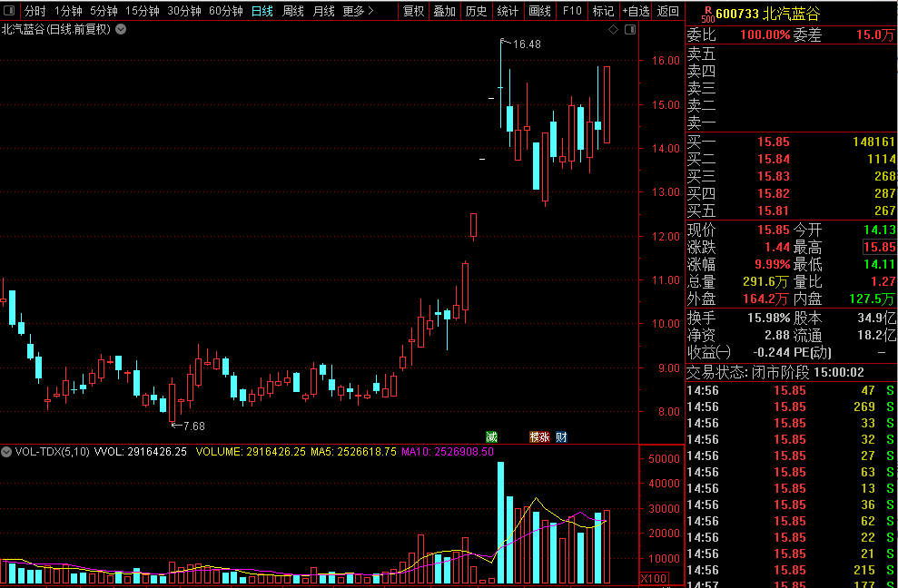Click the red 涨 marker icon

544,437
